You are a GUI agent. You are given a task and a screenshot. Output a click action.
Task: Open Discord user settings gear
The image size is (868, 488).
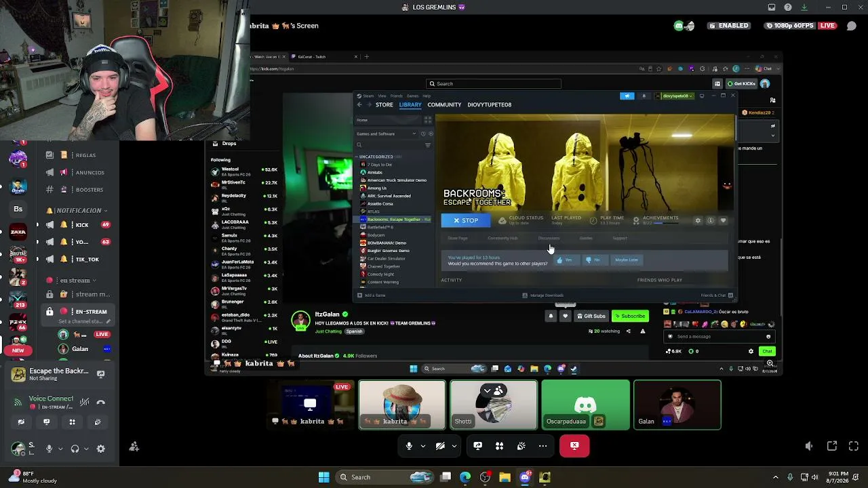click(101, 449)
